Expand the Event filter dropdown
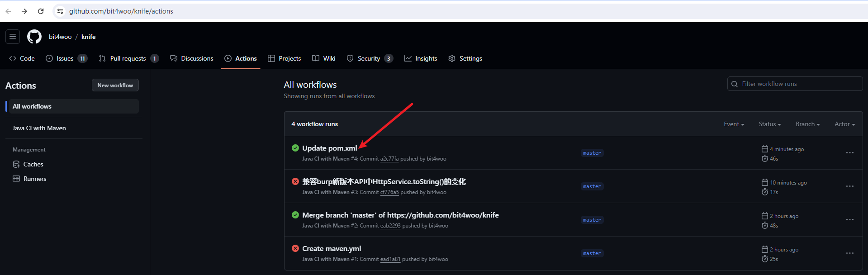 pos(734,124)
